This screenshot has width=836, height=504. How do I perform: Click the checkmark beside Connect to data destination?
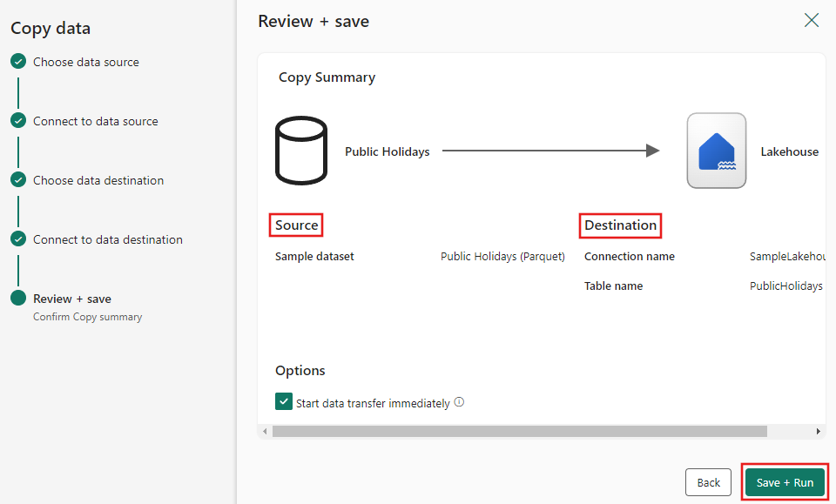coord(18,239)
